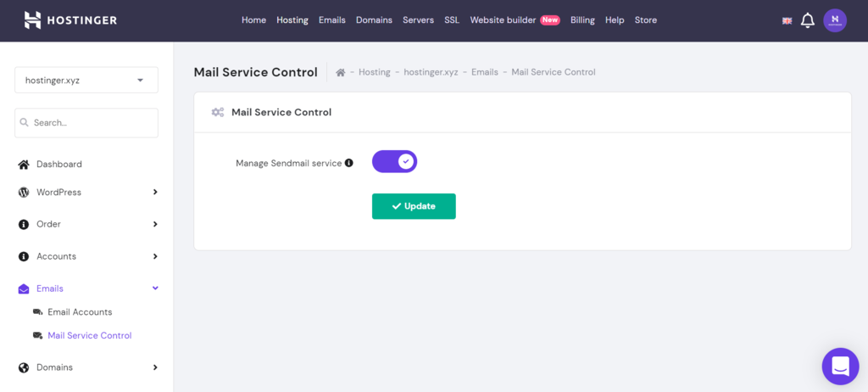The image size is (868, 392).
Task: Click the Mail Service Control sidebar icon
Action: [x=37, y=335]
